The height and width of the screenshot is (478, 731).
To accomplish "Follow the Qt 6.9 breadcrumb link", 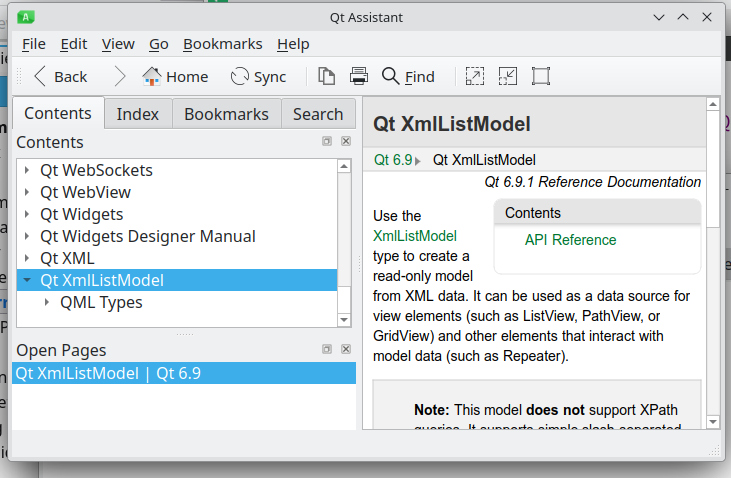I will 393,160.
